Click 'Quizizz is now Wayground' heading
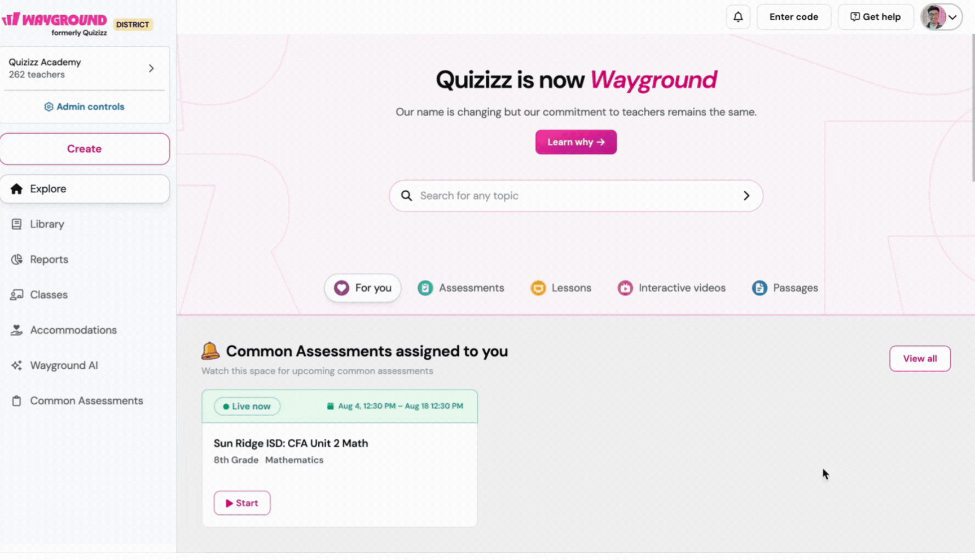Viewport: 975px width, 560px height. coord(576,80)
